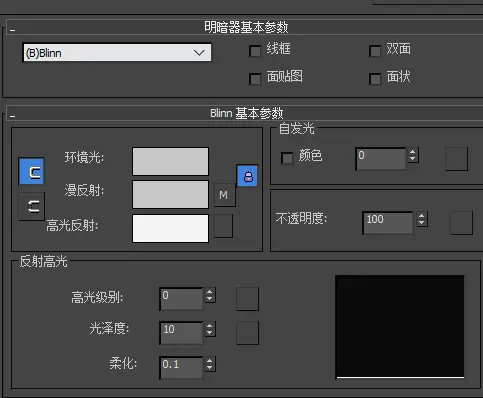
Task: Open the opacity map slot button
Action: (x=461, y=222)
